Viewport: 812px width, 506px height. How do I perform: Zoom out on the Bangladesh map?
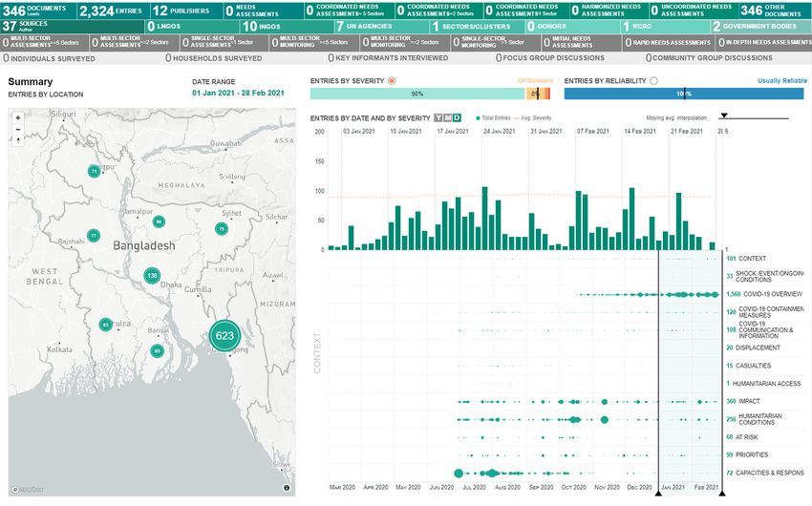(x=18, y=129)
